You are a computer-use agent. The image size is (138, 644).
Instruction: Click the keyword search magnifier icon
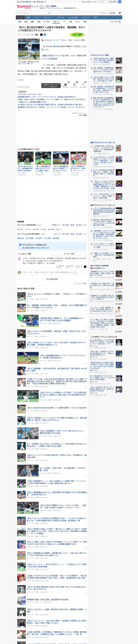[x=49, y=13]
